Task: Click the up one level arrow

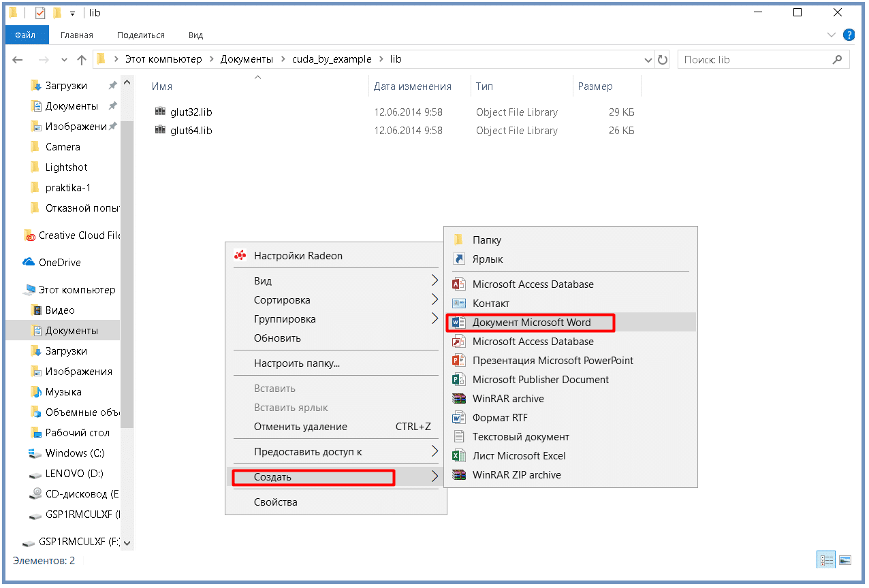Action: pos(82,60)
